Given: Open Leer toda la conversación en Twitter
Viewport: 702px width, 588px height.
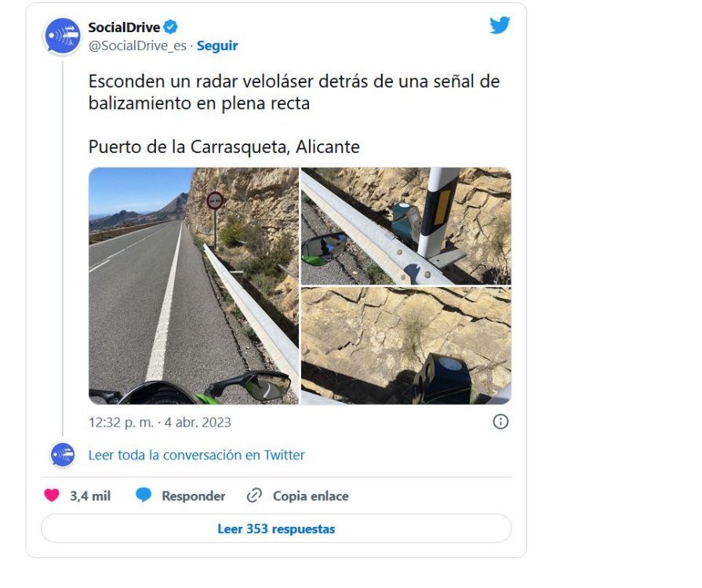Looking at the screenshot, I should coord(196,455).
